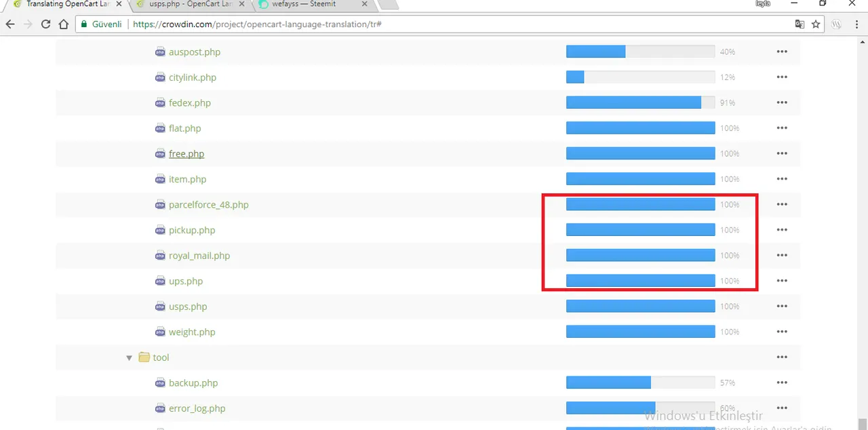
Task: Reload the page with the refresh button
Action: tap(45, 24)
